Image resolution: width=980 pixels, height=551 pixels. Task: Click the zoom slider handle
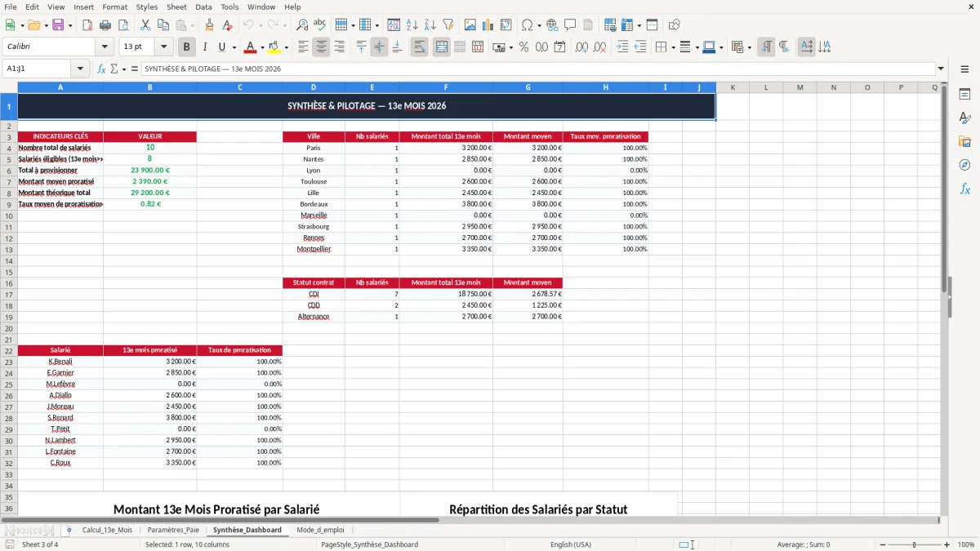pyautogui.click(x=915, y=544)
